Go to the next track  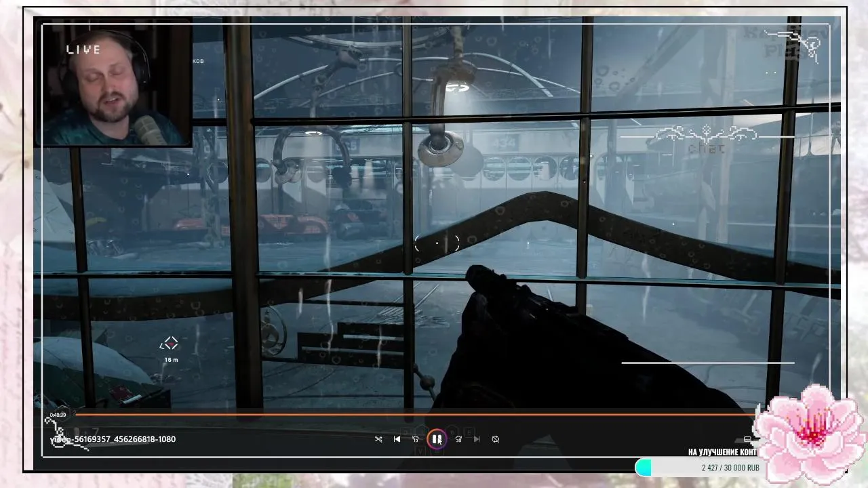[x=477, y=439]
